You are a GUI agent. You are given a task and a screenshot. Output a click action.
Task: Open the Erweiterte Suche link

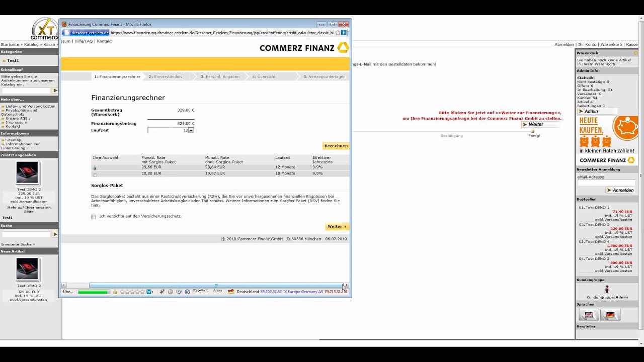pos(18,244)
